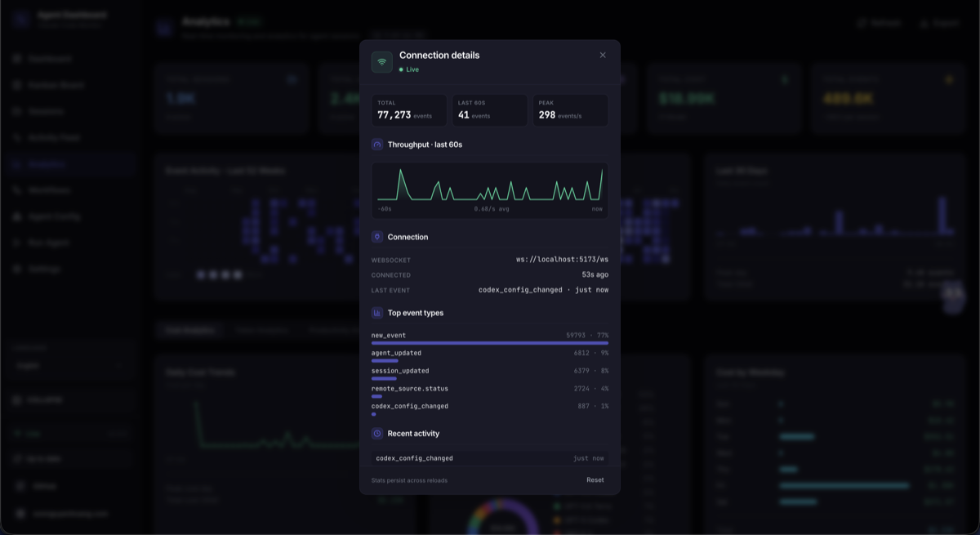The height and width of the screenshot is (535, 980).
Task: Click the agent_updated type label
Action: point(396,353)
